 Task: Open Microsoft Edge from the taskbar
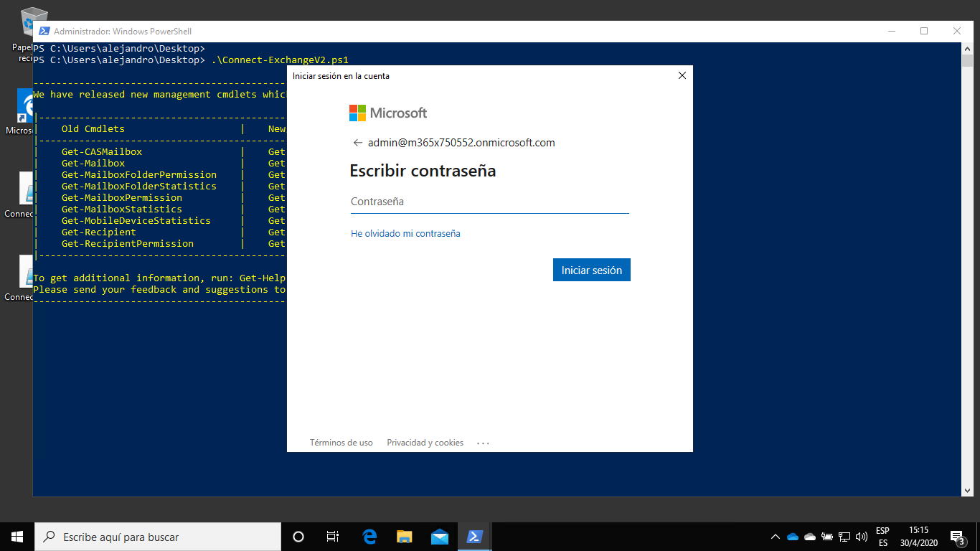369,536
